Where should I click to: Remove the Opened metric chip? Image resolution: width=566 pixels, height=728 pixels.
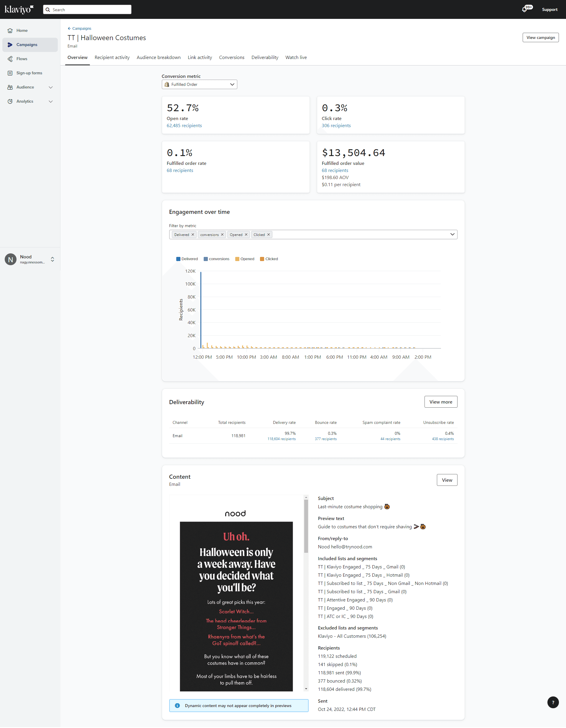pyautogui.click(x=246, y=235)
